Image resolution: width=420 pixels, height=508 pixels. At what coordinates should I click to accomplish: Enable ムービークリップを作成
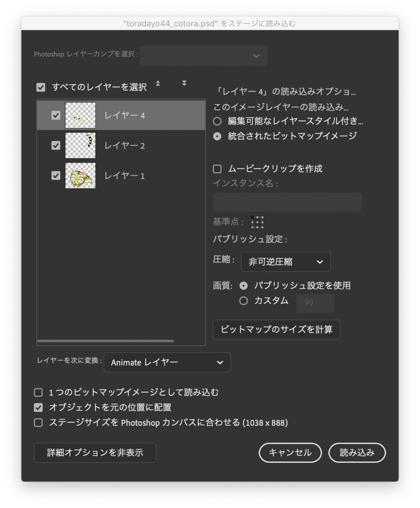point(217,168)
